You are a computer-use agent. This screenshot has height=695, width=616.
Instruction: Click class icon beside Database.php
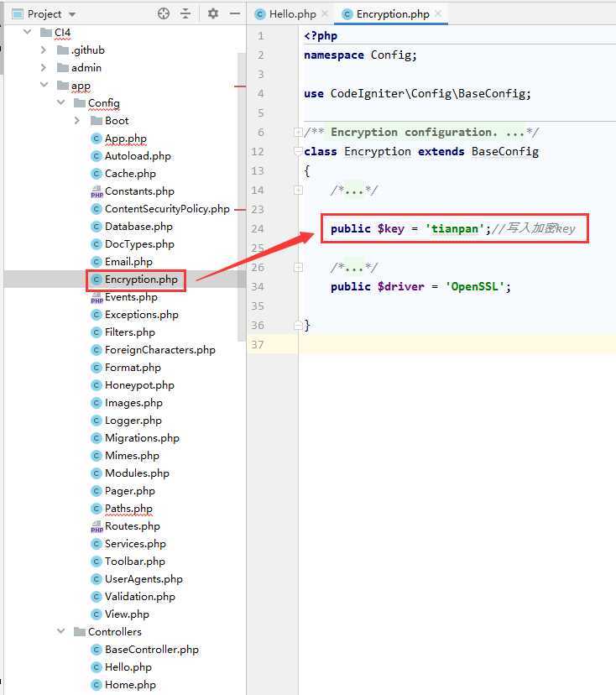(97, 227)
